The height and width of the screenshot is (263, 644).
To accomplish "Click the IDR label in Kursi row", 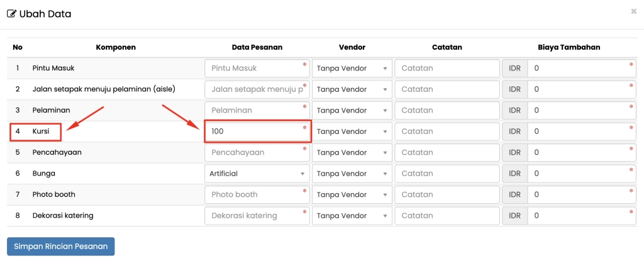I will point(514,131).
